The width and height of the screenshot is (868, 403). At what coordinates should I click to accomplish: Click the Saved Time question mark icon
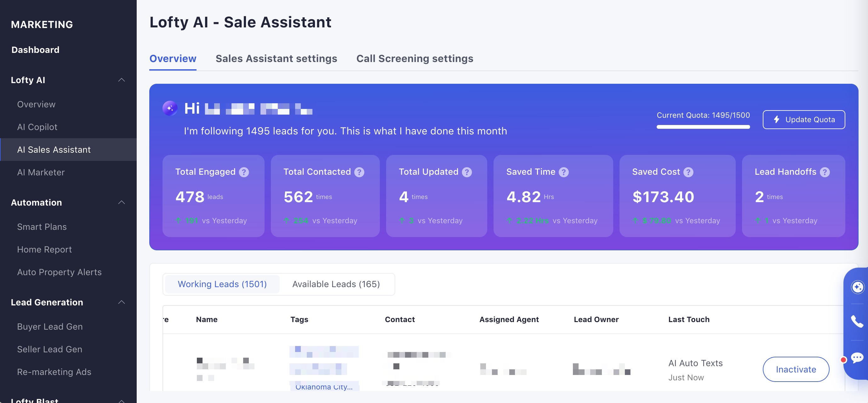tap(563, 172)
